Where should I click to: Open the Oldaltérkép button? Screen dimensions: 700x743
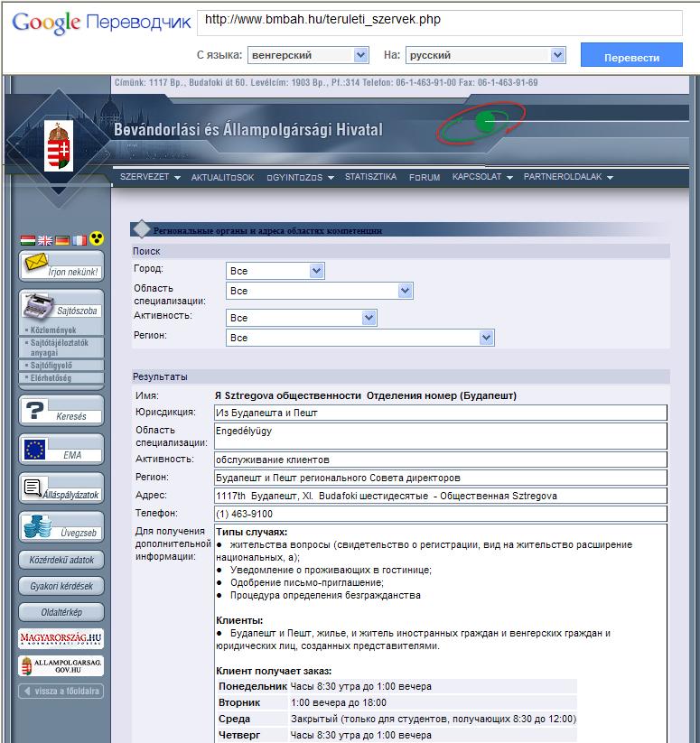point(61,612)
